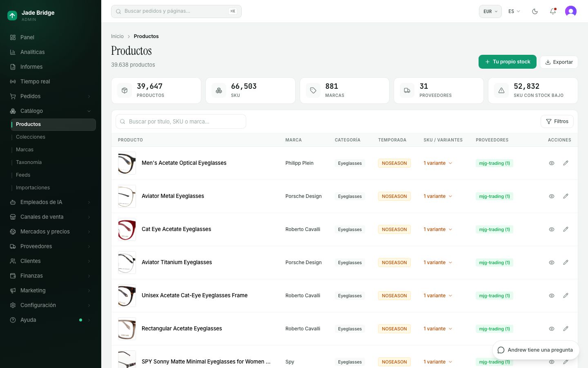View the Men's Acetate Optical Eyeglasses product
The width and height of the screenshot is (588, 368).
(x=552, y=163)
